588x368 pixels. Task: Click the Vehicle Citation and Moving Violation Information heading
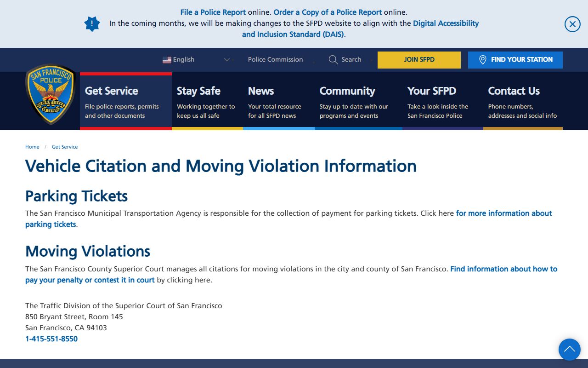(x=221, y=166)
